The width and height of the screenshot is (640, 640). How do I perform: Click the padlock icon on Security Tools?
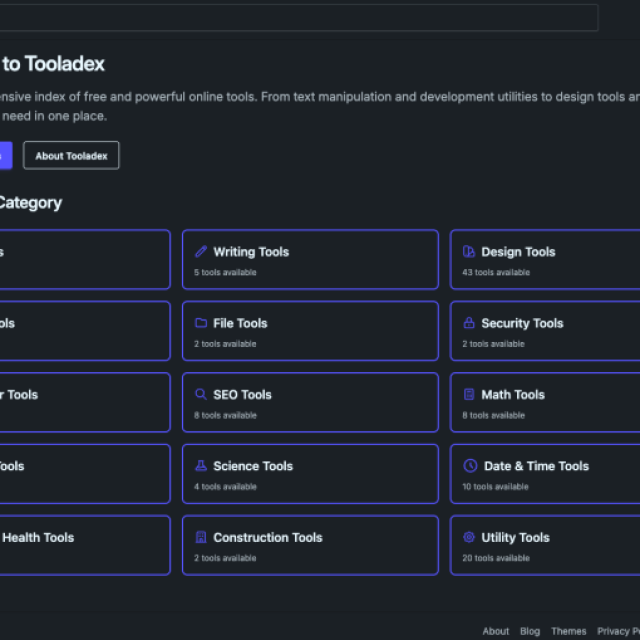(x=469, y=323)
